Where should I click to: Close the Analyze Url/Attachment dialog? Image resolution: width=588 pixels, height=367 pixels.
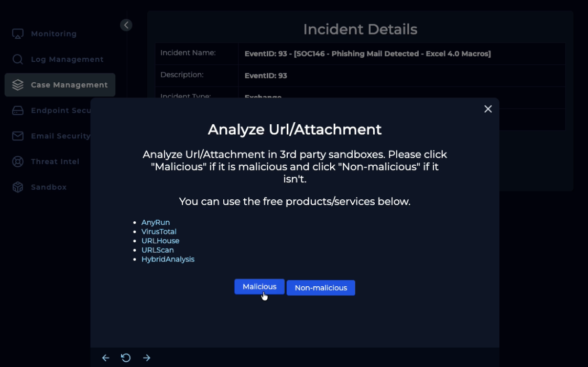(x=488, y=109)
